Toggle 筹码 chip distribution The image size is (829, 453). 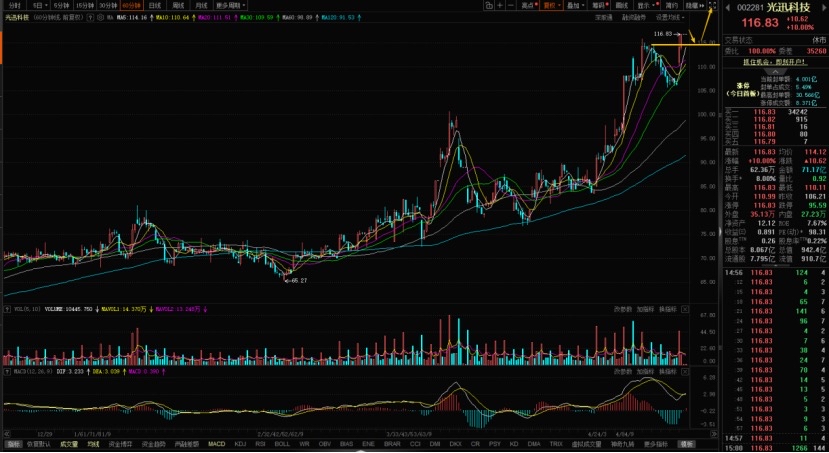point(600,5)
